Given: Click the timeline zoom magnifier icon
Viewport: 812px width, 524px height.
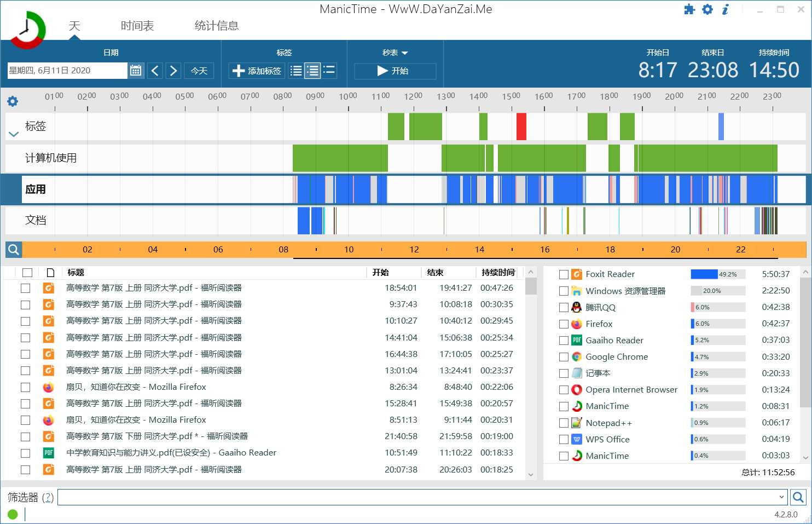Looking at the screenshot, I should pos(14,250).
